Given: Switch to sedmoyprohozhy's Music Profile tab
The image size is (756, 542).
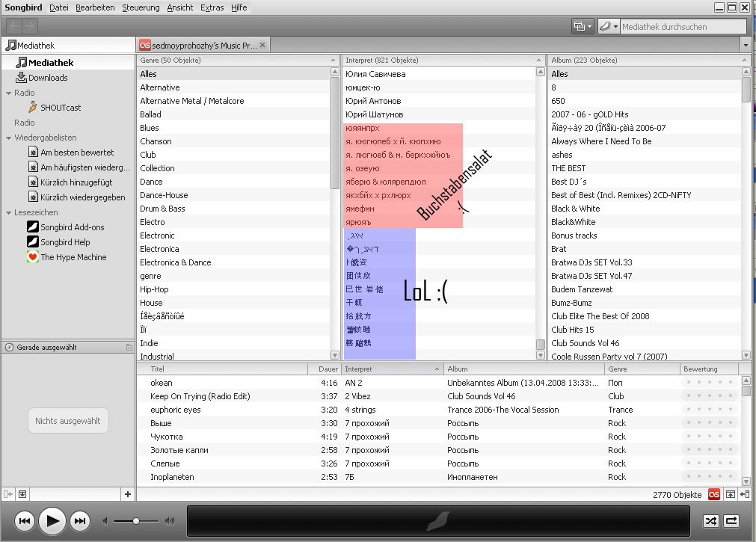Looking at the screenshot, I should point(203,46).
